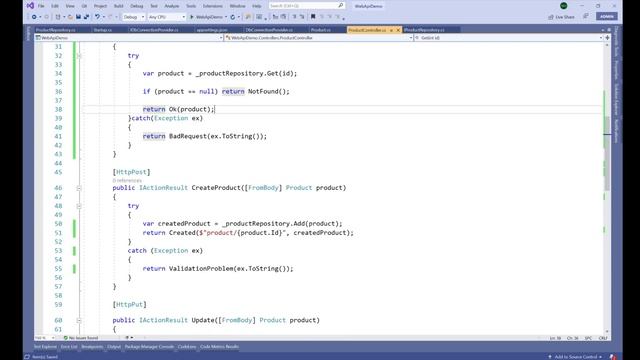The height and width of the screenshot is (360, 640).
Task: Open the File menu
Action: click(x=41, y=6)
